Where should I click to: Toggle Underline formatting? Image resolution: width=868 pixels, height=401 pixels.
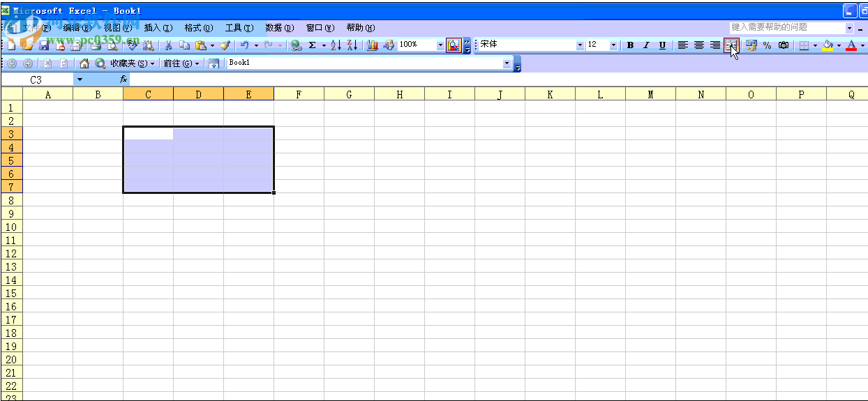[x=662, y=45]
